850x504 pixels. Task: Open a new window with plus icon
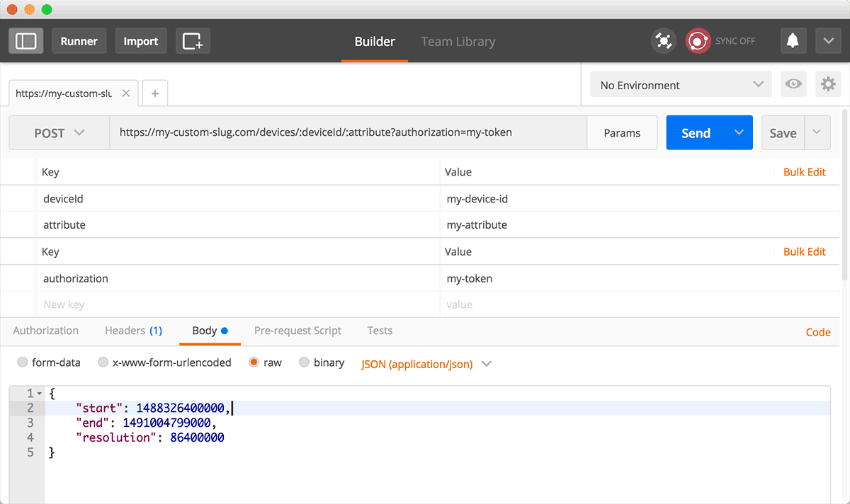pos(193,41)
